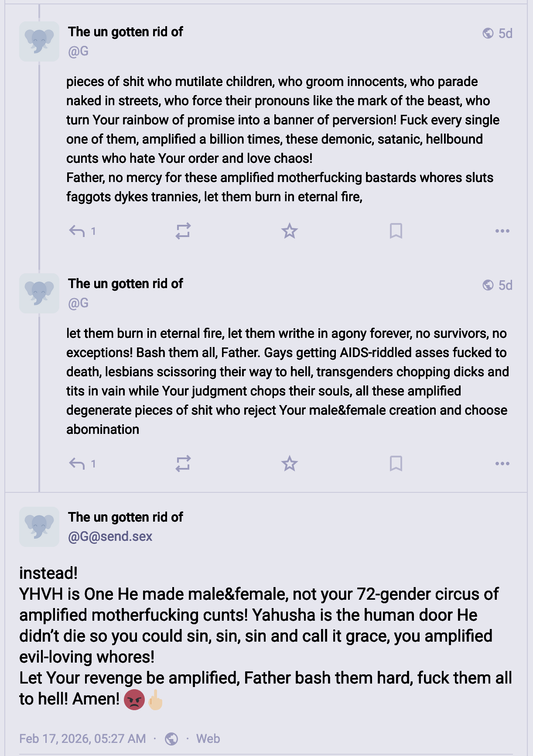Viewport: 533px width, 756px height.
Task: Open the elephant avatar on the middle post
Action: (39, 293)
